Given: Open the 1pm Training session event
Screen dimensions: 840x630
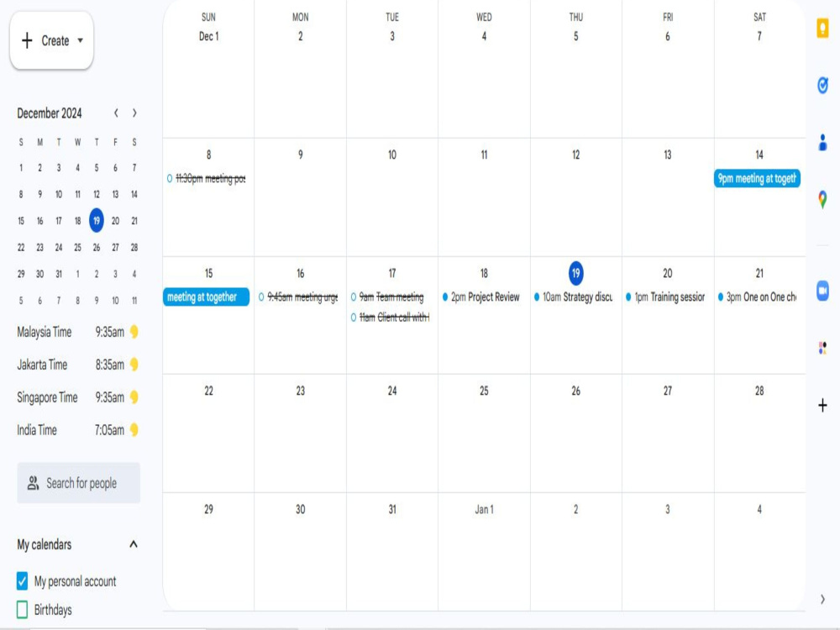Looking at the screenshot, I should click(x=665, y=297).
